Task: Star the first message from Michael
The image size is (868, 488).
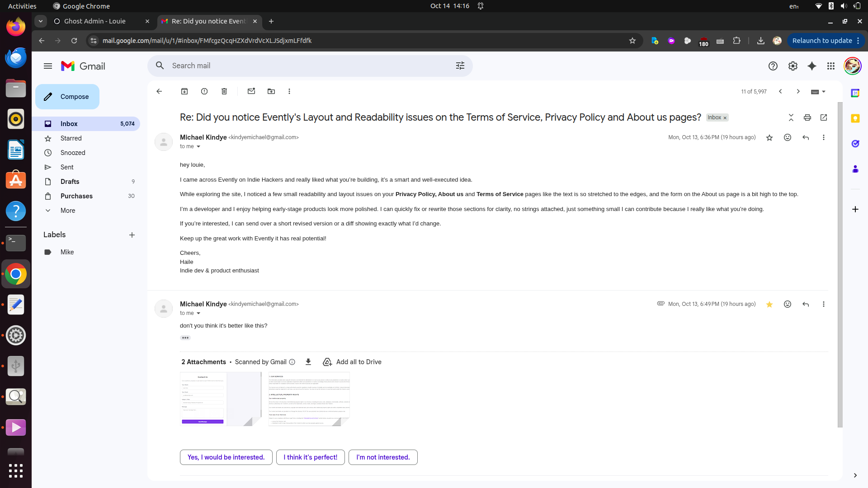Action: (x=769, y=138)
